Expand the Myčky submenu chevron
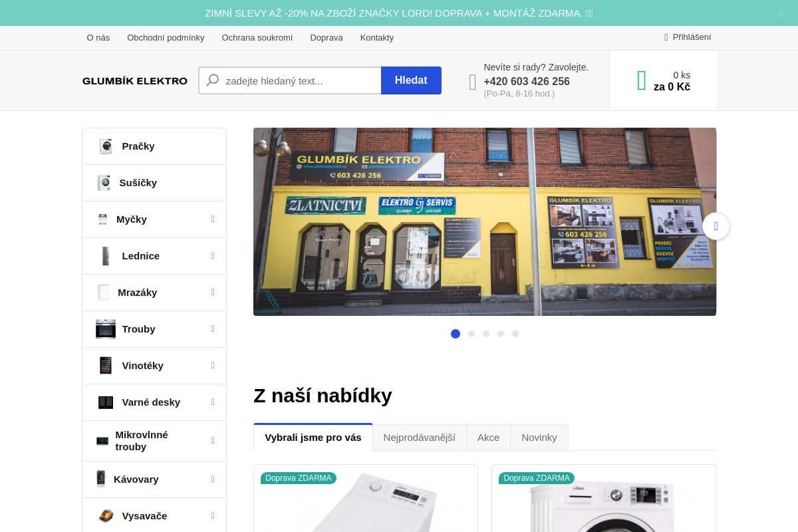The image size is (798, 532). coord(212,219)
